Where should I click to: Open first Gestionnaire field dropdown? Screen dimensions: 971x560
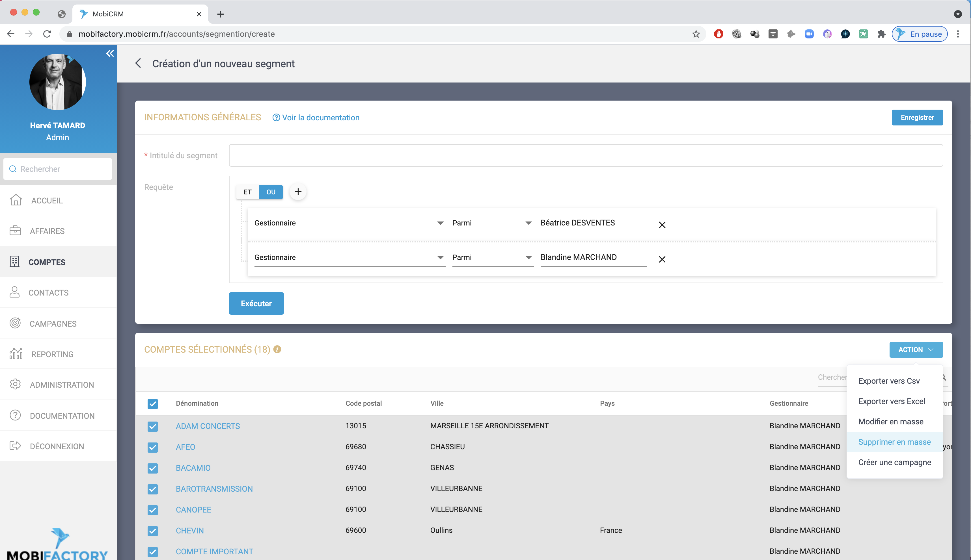point(349,223)
